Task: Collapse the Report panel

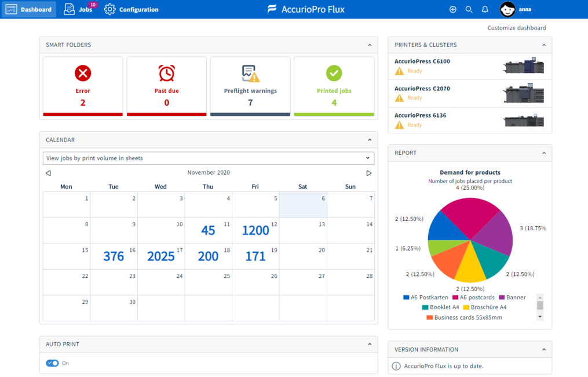Action: [x=544, y=153]
